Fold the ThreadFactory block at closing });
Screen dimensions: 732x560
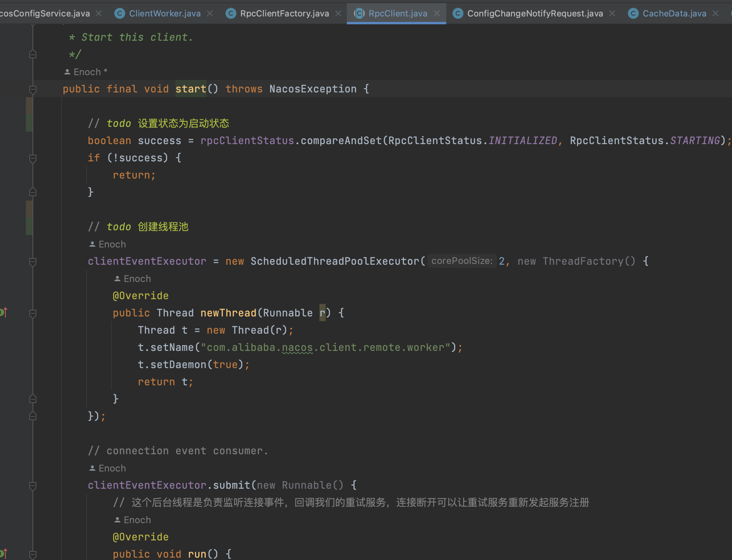33,416
